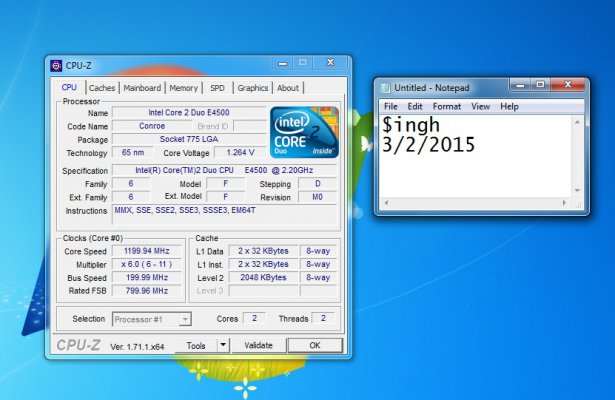Click the Threads value field
The image size is (615, 400).
(323, 318)
